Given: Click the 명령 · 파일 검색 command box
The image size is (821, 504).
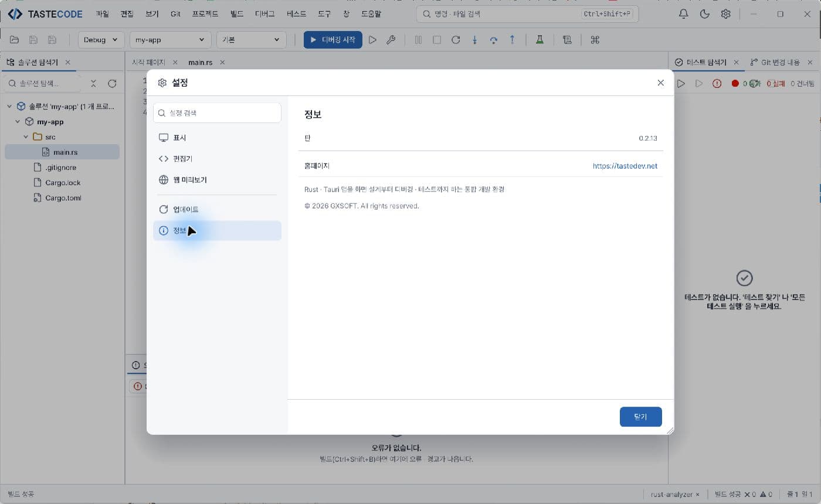Looking at the screenshot, I should coord(528,13).
